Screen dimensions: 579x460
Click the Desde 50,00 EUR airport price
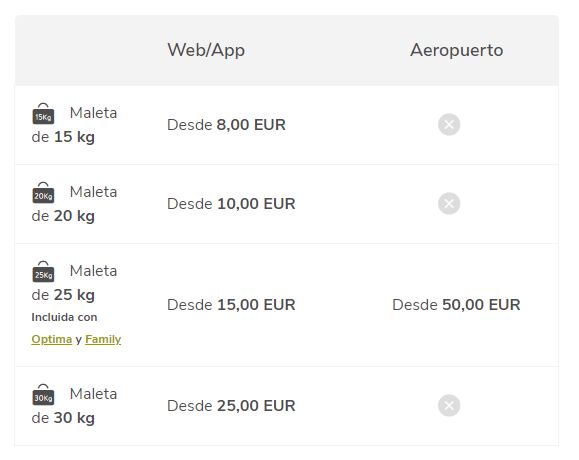(456, 305)
